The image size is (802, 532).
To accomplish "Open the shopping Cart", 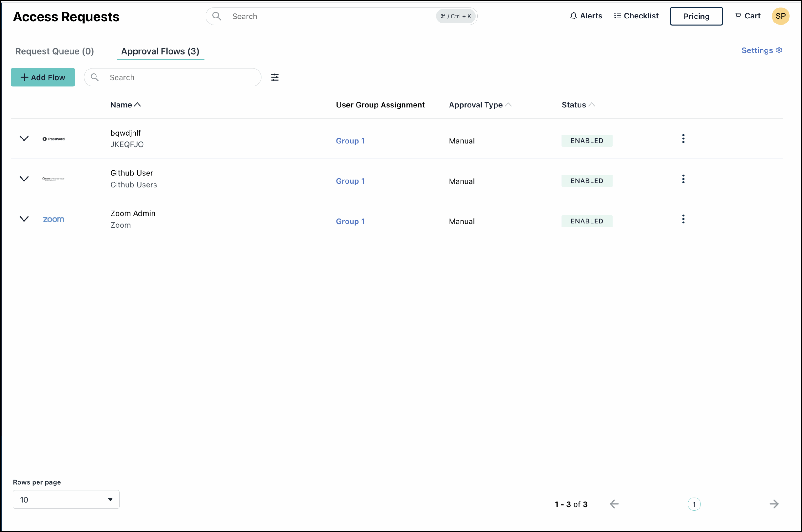I will pyautogui.click(x=747, y=16).
